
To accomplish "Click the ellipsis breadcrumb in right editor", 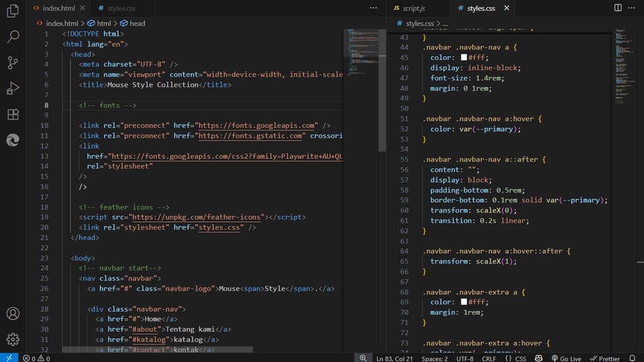I will point(445,24).
